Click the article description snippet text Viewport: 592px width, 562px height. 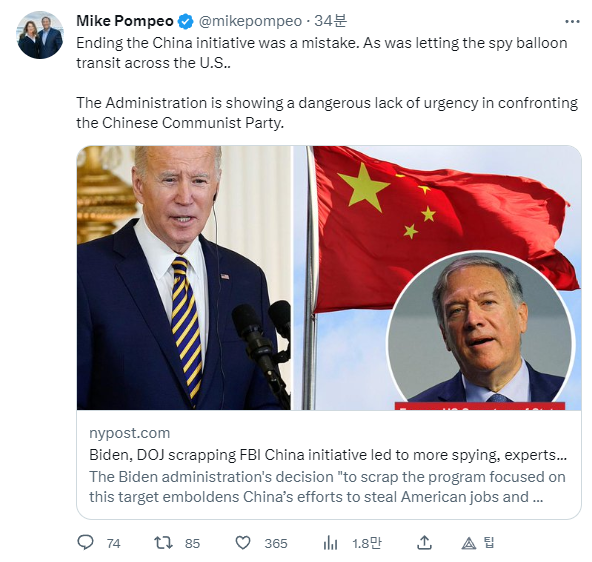[327, 487]
